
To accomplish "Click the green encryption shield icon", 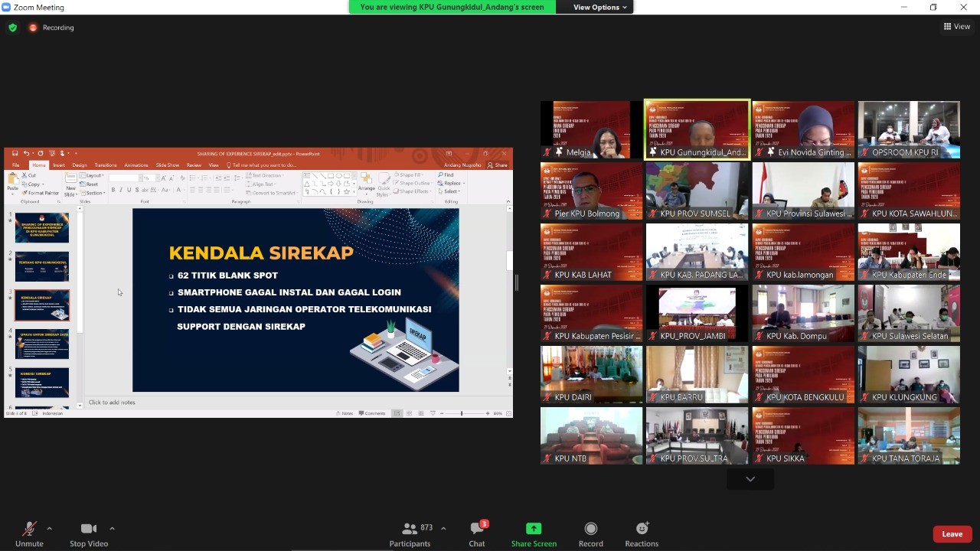I will [12, 28].
